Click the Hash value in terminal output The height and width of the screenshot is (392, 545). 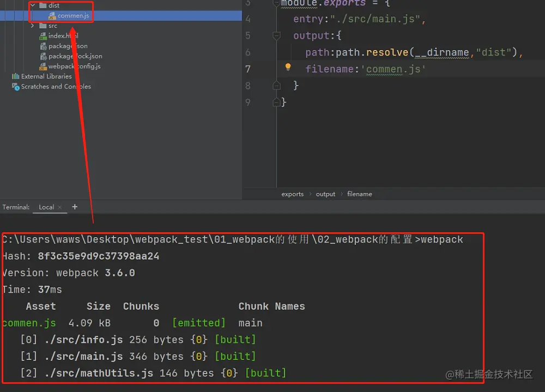[98, 256]
